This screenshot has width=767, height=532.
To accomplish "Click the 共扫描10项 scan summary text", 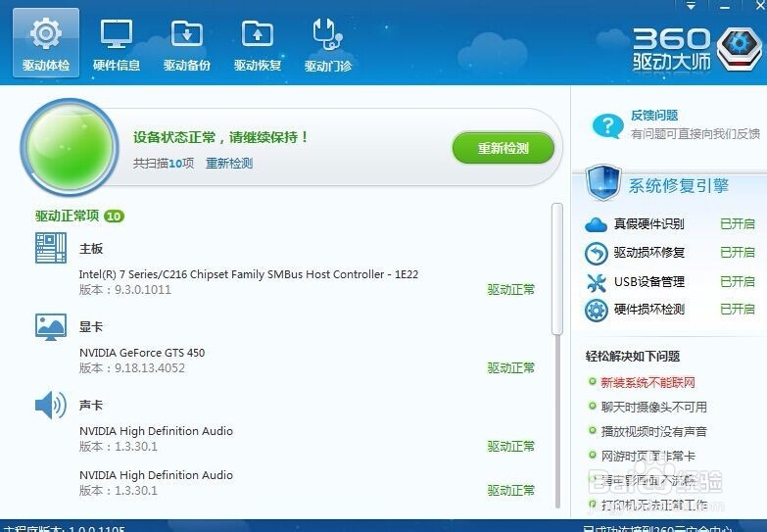I will (164, 163).
